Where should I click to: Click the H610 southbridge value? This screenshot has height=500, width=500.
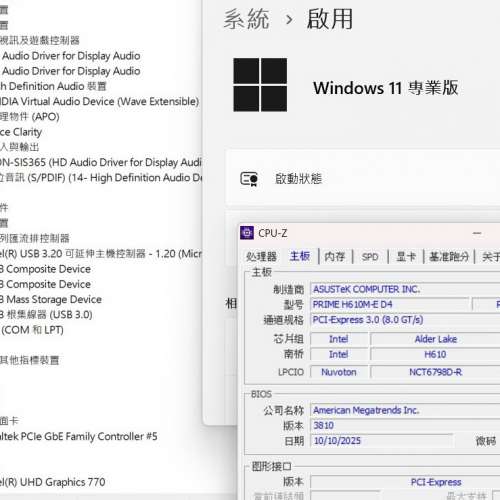tap(435, 354)
